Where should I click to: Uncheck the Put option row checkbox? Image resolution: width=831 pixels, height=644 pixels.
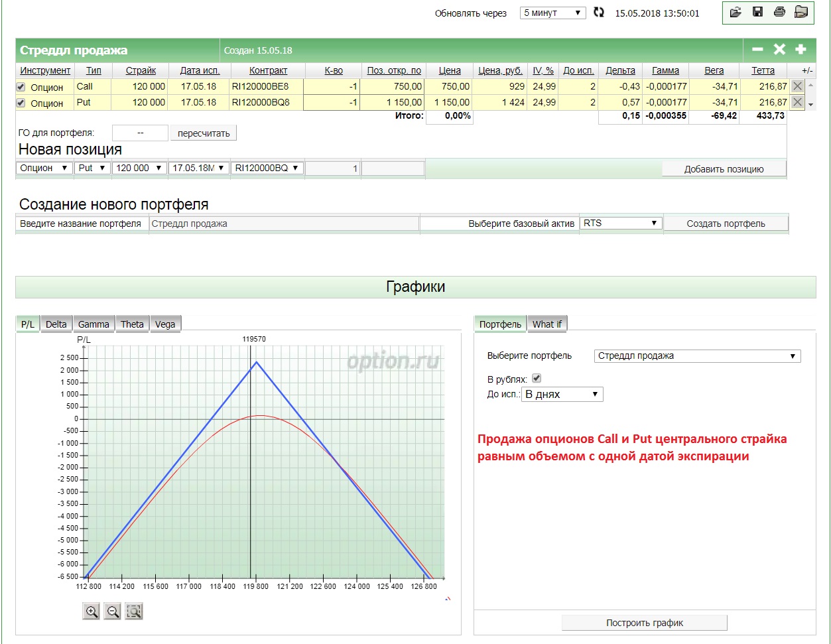[21, 103]
